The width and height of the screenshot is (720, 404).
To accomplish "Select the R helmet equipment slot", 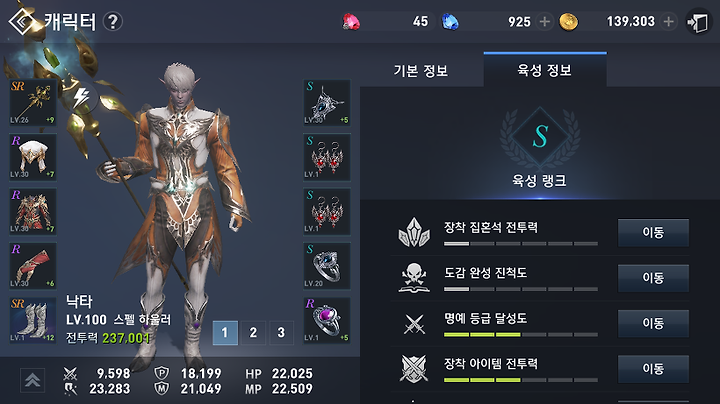I will point(33,157).
